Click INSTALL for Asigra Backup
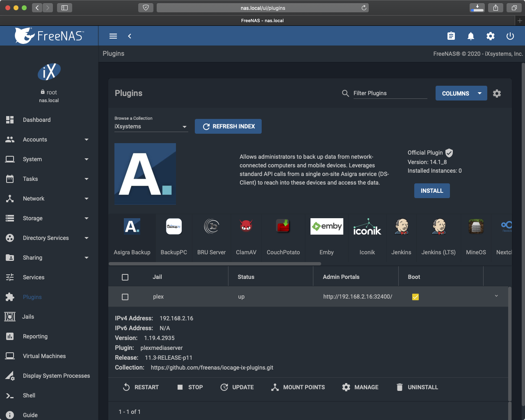 pyautogui.click(x=432, y=191)
